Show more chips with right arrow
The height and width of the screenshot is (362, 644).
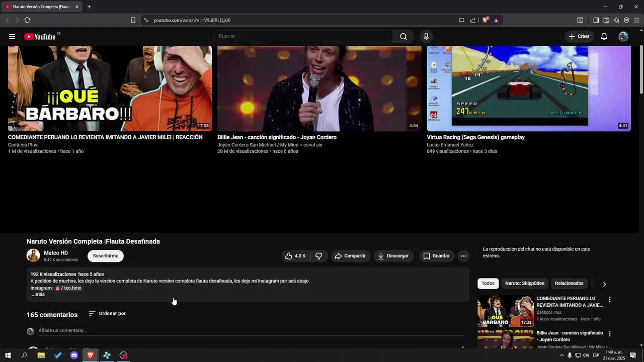[x=604, y=284]
